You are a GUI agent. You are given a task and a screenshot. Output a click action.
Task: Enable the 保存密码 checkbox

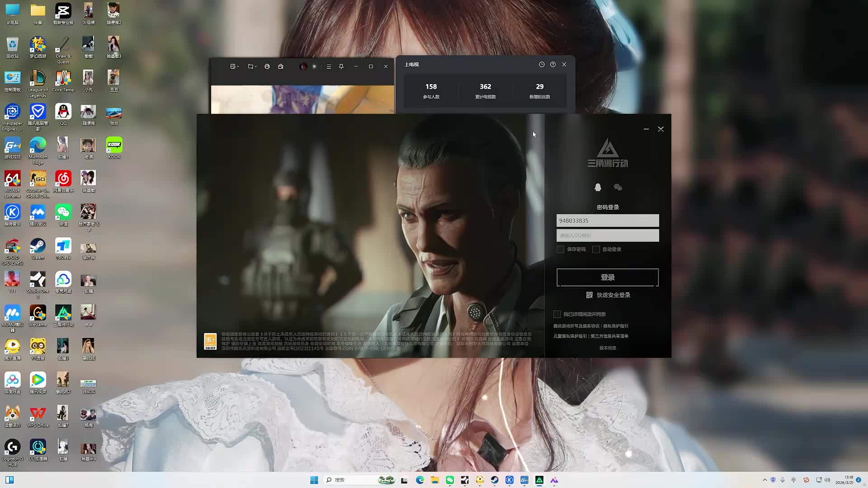pos(561,249)
